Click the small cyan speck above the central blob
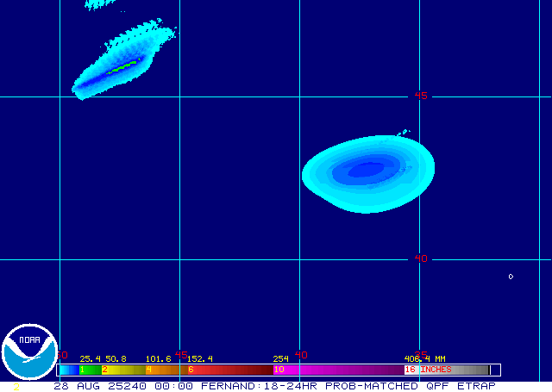This screenshot has width=552, height=392. coord(402,133)
